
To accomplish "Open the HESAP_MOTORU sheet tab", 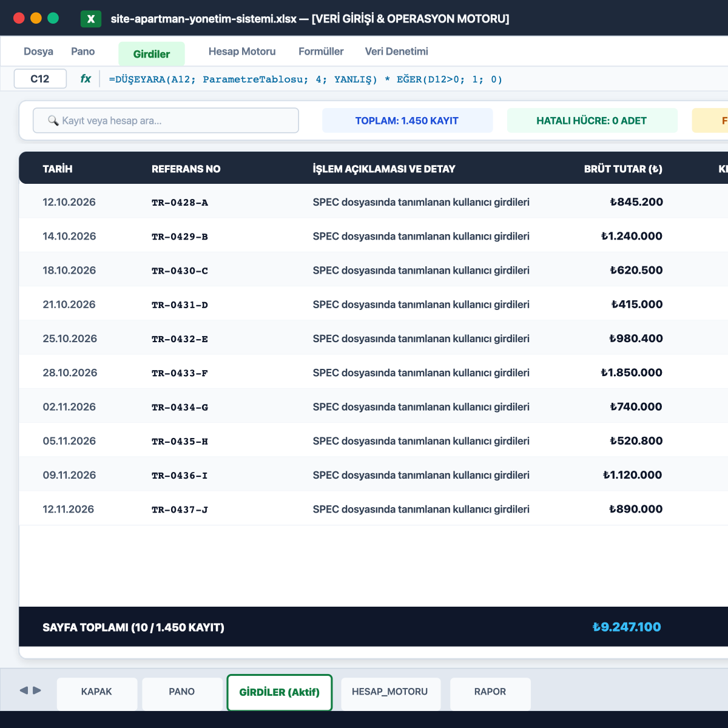I will click(390, 693).
